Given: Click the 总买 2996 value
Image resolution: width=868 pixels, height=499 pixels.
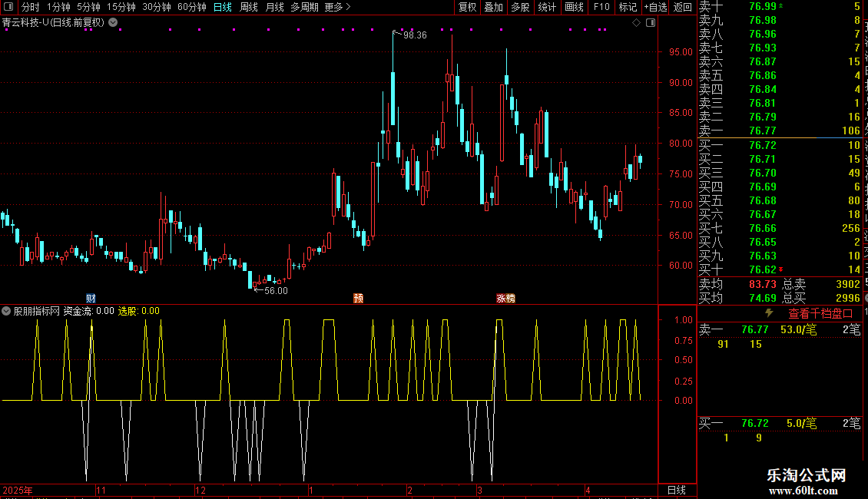Looking at the screenshot, I should 848,298.
